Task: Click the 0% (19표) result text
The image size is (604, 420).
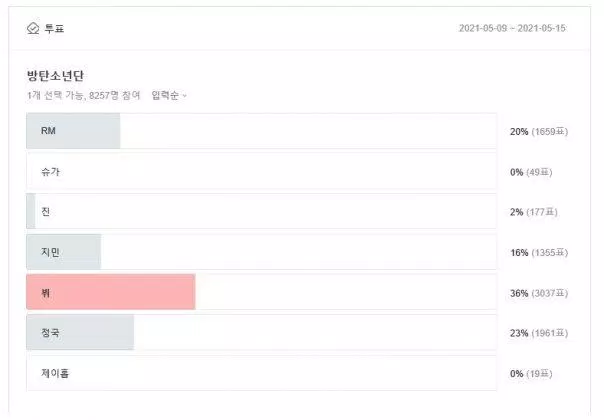Action: coord(531,374)
